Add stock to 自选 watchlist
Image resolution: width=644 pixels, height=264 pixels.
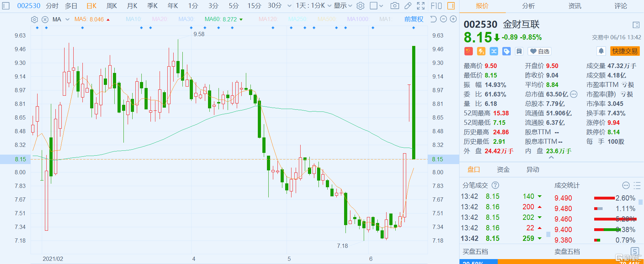click(x=539, y=52)
